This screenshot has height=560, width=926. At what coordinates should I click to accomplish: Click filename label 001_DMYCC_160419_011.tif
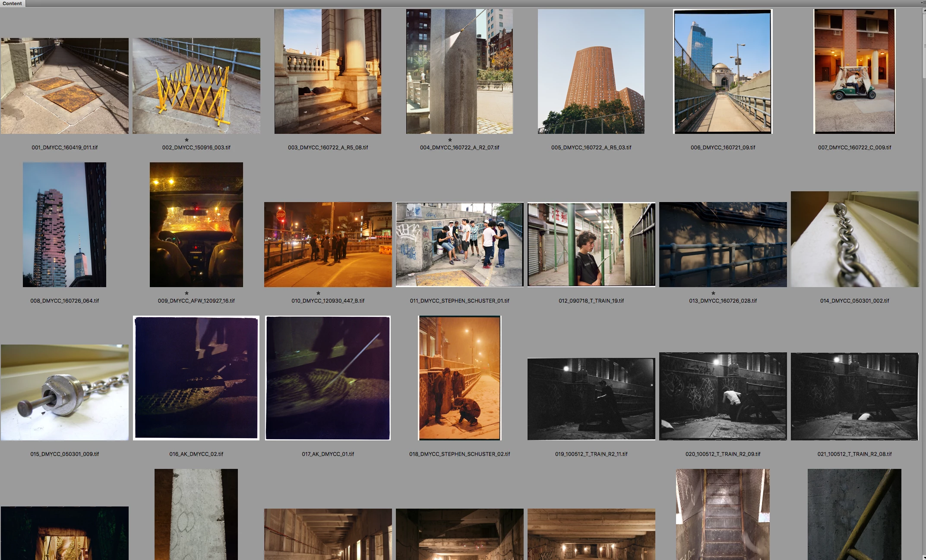(64, 148)
